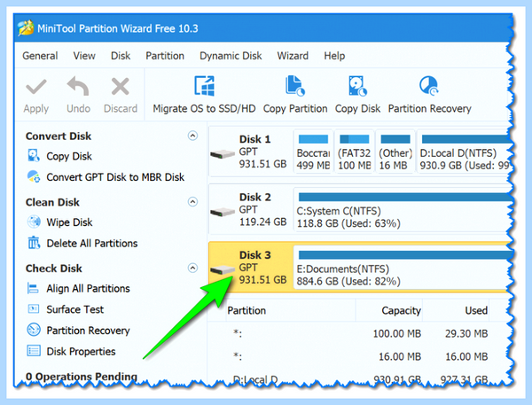Click the Surface Test icon
The image size is (532, 405).
pos(34,309)
